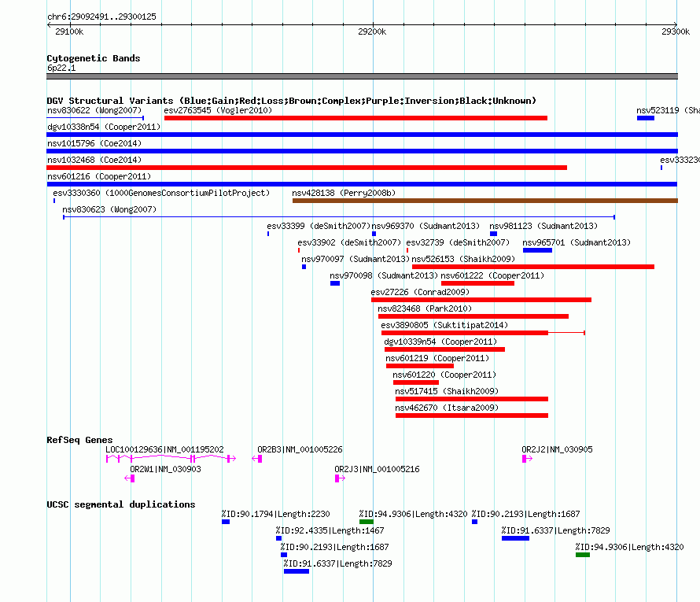Open the esv33902 (deSmith2007) variant
This screenshot has width=700, height=602.
coord(349,242)
